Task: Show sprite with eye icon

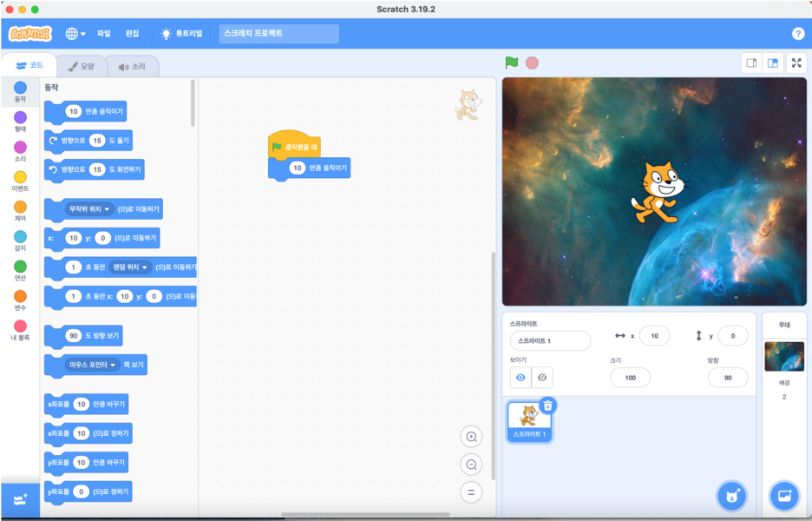Action: 521,378
